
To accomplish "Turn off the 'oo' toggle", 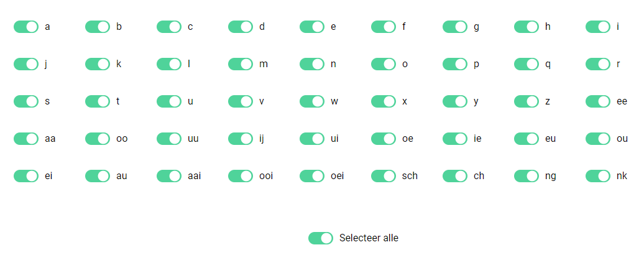I will click(x=98, y=138).
